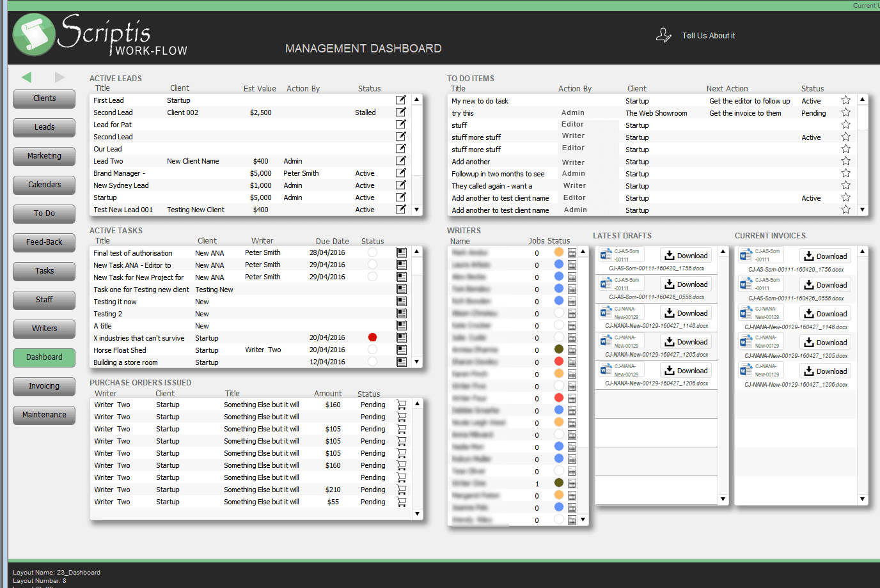The width and height of the screenshot is (880, 588).
Task: Download draft CJ-AS-Som-00111-160420_1756.docx
Action: pyautogui.click(x=686, y=256)
